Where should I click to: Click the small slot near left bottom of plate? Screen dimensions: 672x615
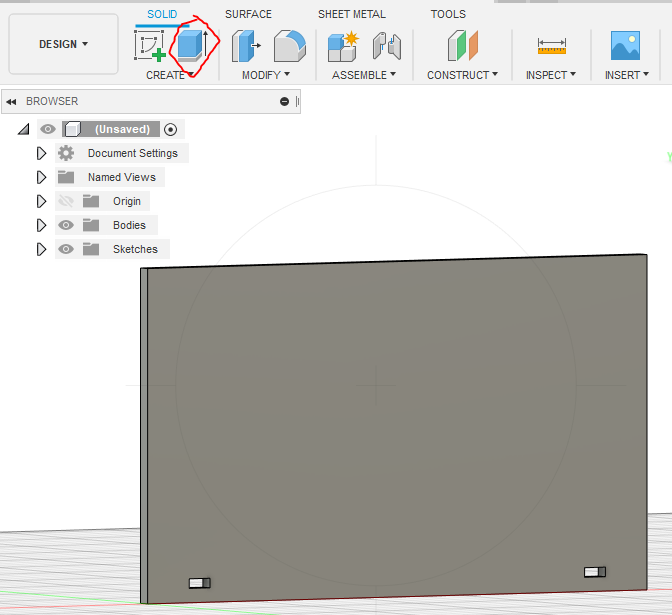point(200,583)
